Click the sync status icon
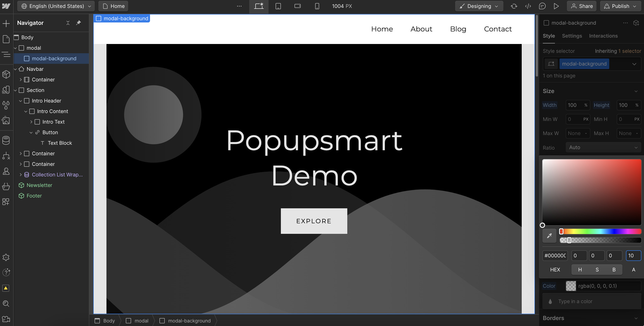 tap(514, 6)
